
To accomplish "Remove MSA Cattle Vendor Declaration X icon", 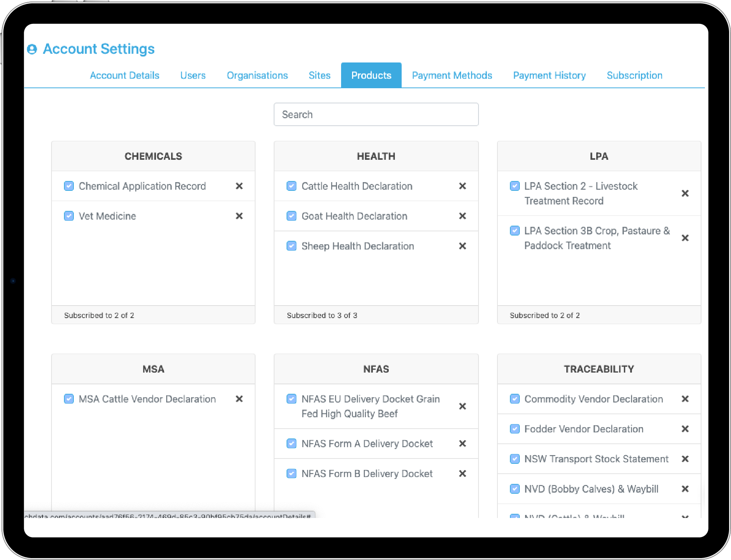I will tap(239, 399).
